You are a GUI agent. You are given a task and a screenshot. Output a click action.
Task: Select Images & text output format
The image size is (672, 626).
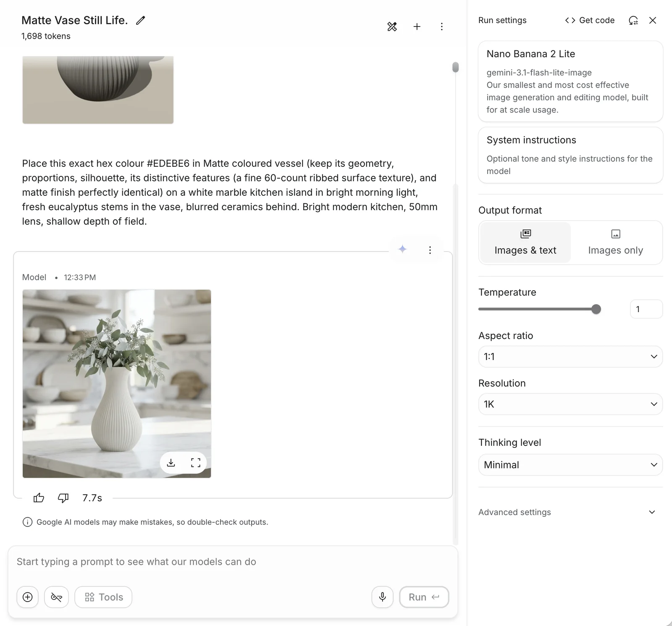click(x=525, y=242)
